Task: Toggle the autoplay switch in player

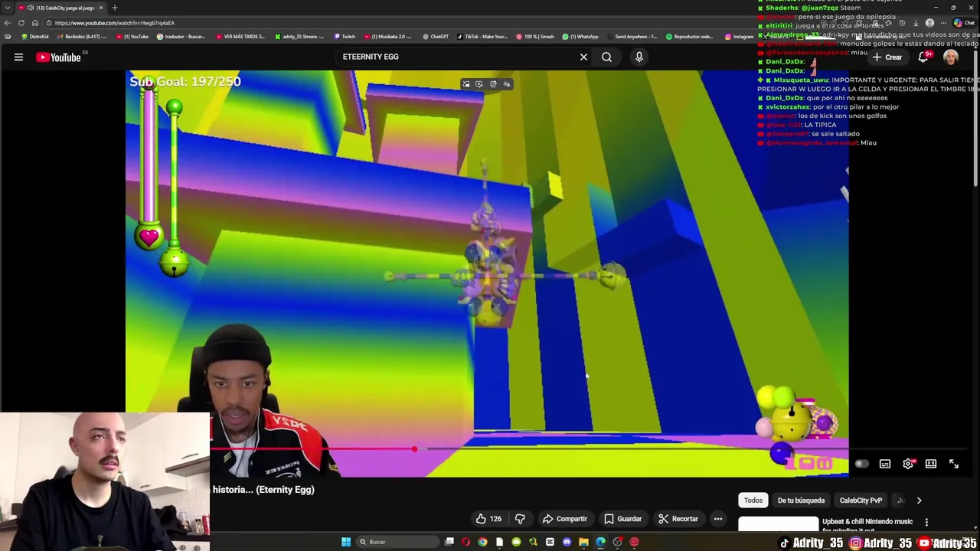Action: pyautogui.click(x=861, y=464)
